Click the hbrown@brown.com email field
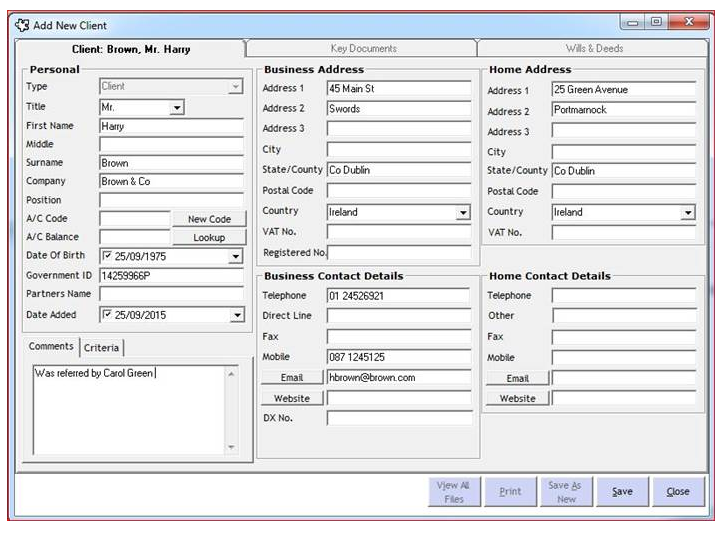 coord(399,378)
